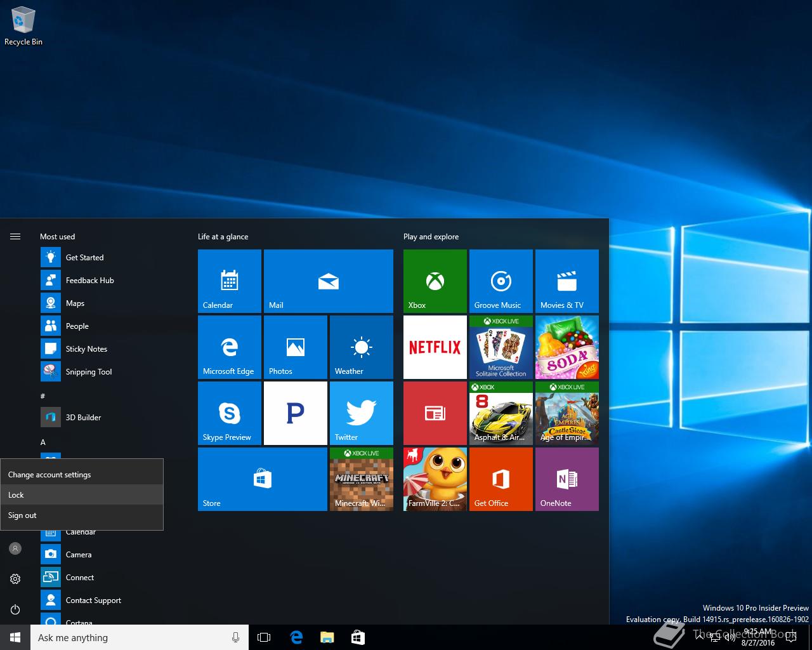Screen dimensions: 812x650
Task: Click the Power button icon
Action: [15, 609]
